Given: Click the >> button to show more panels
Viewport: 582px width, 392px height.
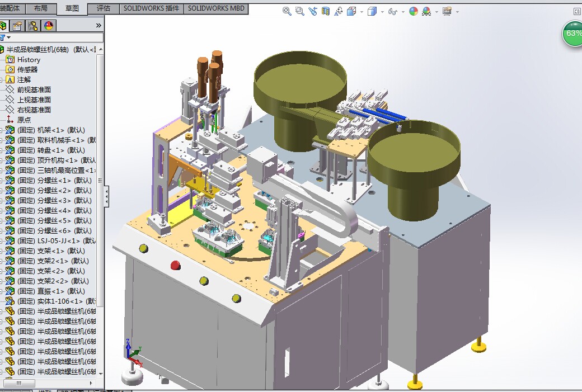Looking at the screenshot, I should [98, 25].
